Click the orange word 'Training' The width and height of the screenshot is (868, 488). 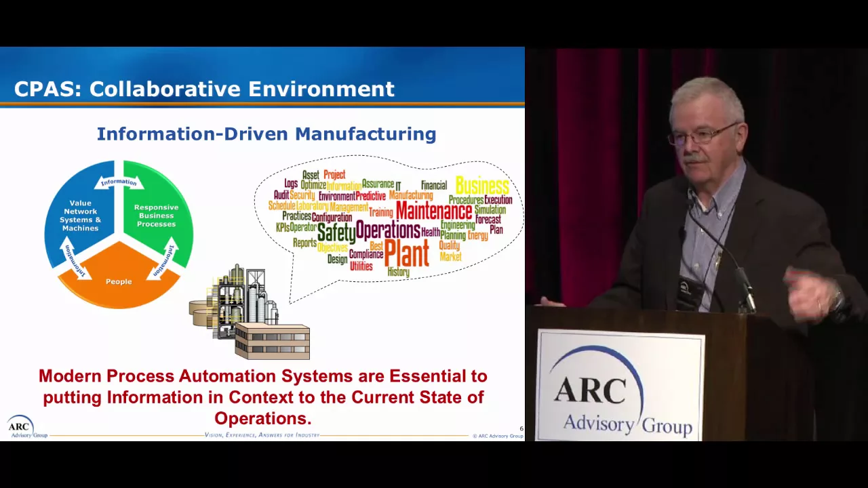(381, 212)
